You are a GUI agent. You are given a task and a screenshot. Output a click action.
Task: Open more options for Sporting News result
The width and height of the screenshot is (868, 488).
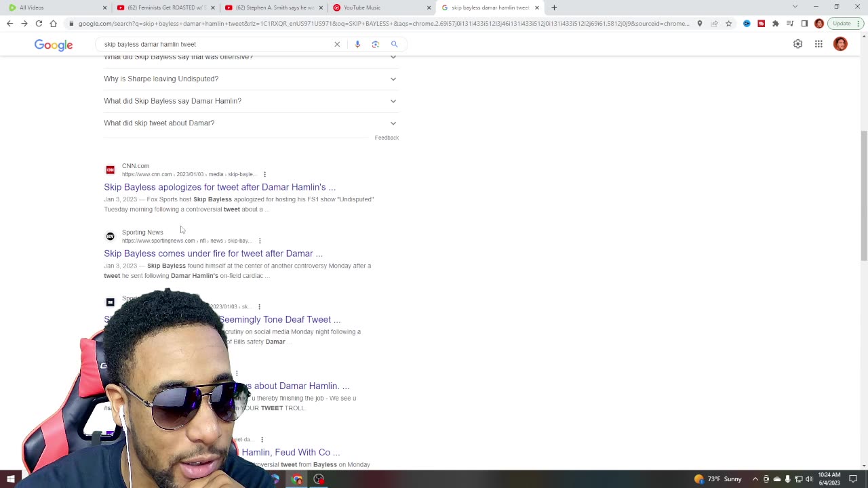click(x=260, y=241)
